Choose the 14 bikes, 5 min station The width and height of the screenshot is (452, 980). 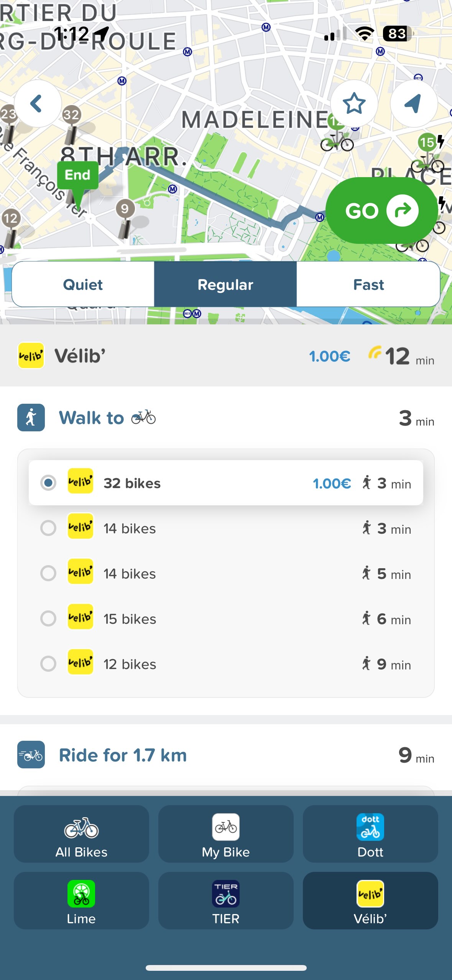coord(225,574)
